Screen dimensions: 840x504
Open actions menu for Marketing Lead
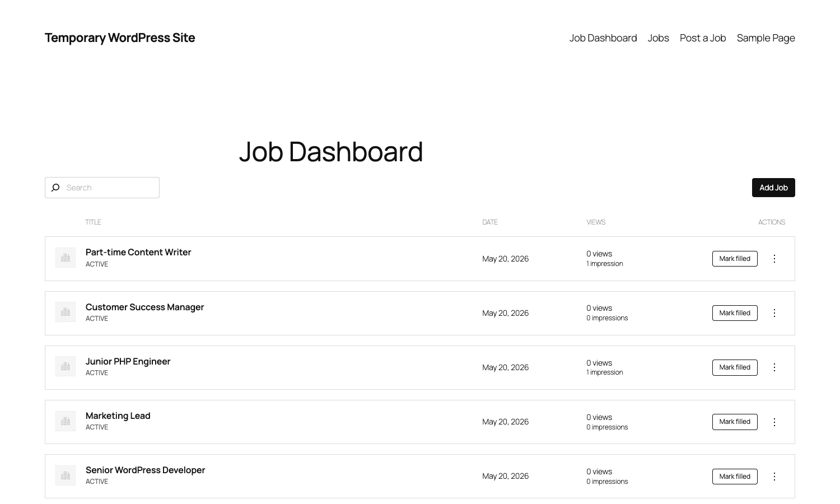774,422
